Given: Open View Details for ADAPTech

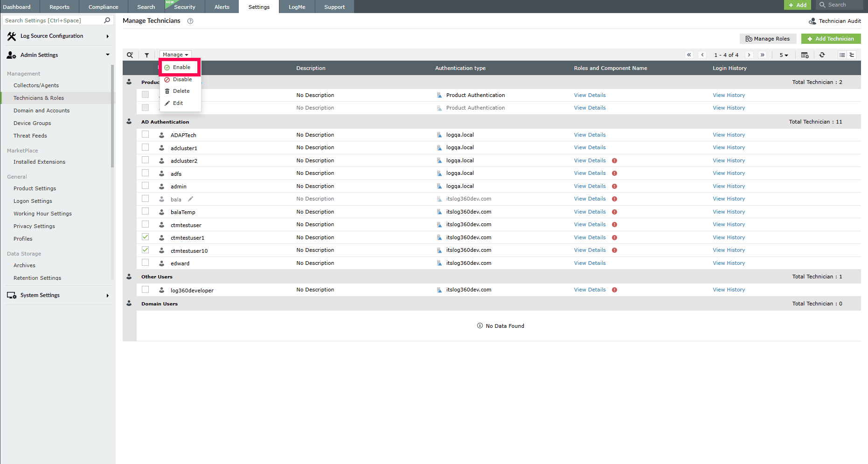Looking at the screenshot, I should pos(590,135).
